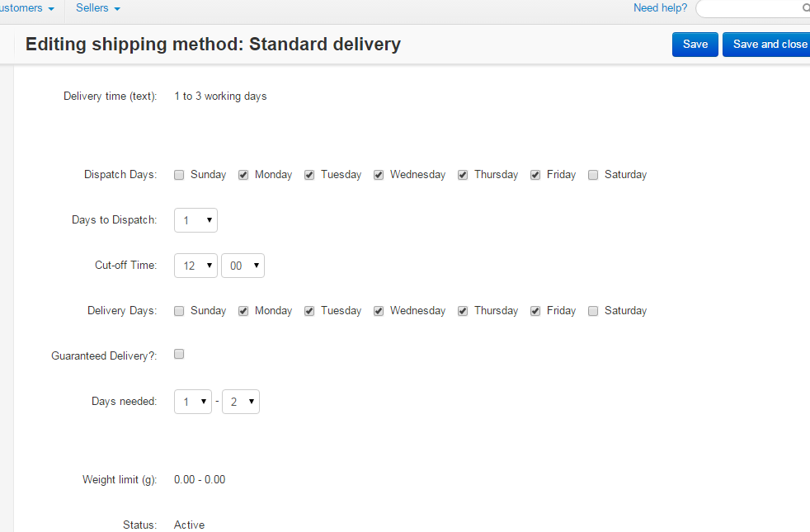Enable Saturday in Dispatch Days

tap(593, 175)
